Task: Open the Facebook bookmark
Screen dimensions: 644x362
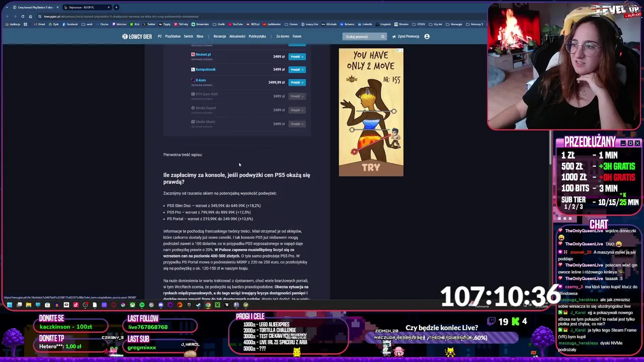Action: (70, 24)
